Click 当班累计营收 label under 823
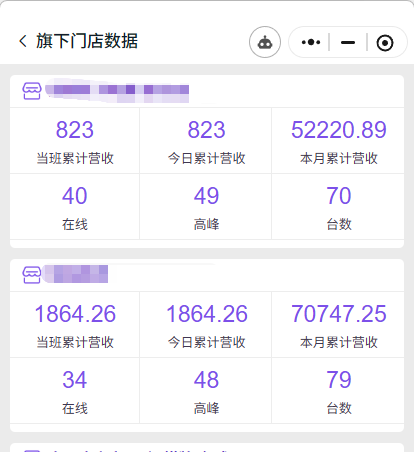Viewport: 414px width, 452px height. [75, 158]
